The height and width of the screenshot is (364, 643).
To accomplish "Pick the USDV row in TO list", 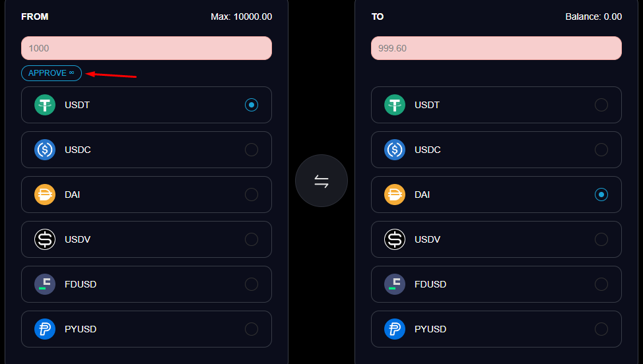I will tap(496, 239).
